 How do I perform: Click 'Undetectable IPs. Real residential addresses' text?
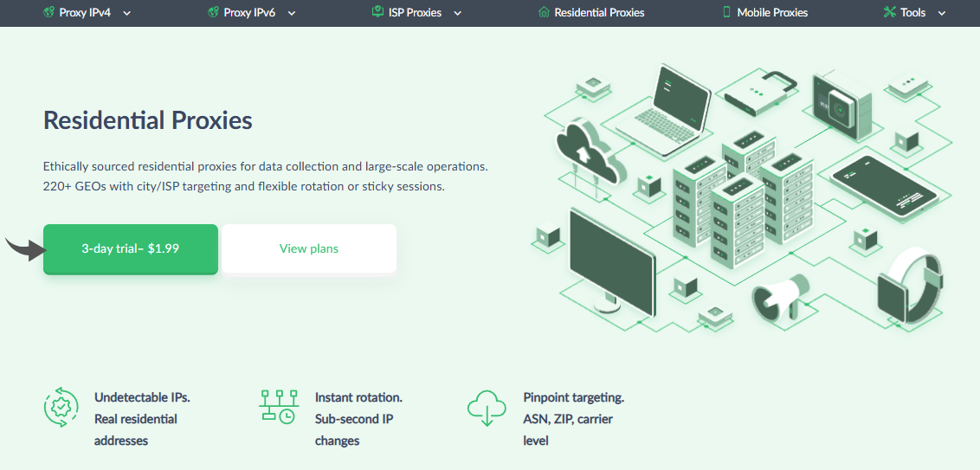coord(143,419)
